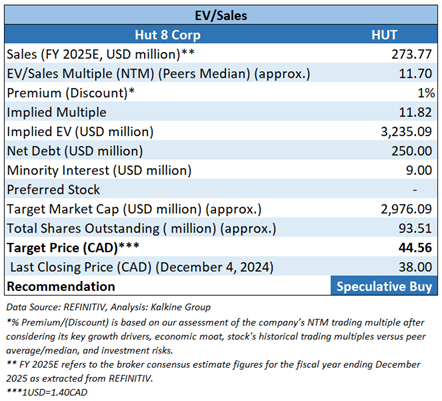Select the HUT ticker header cell

384,35
